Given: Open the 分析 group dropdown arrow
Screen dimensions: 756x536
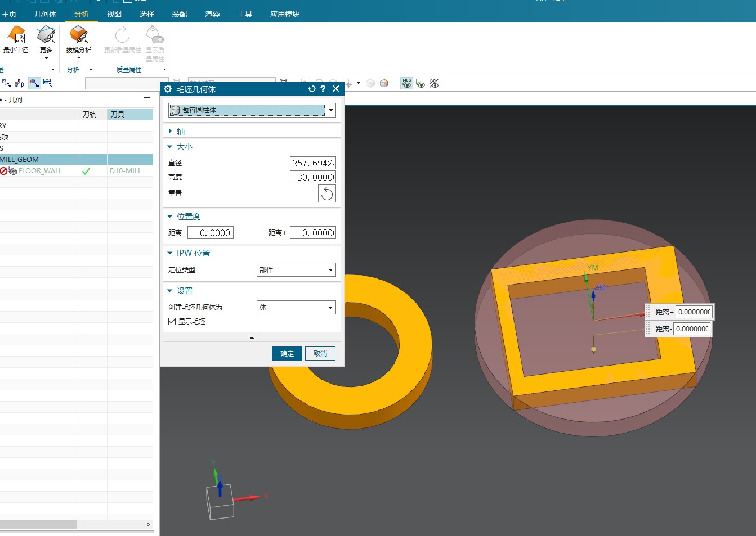Looking at the screenshot, I should click(91, 70).
